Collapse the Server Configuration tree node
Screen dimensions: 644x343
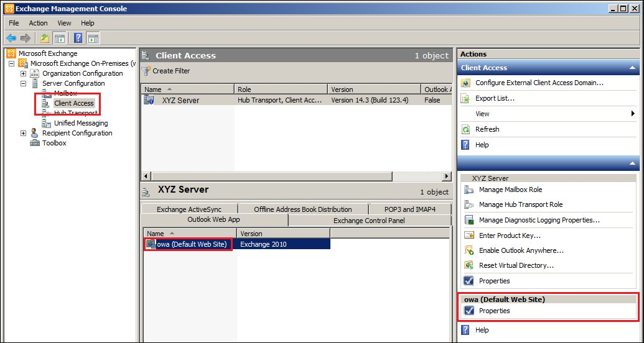pos(24,83)
